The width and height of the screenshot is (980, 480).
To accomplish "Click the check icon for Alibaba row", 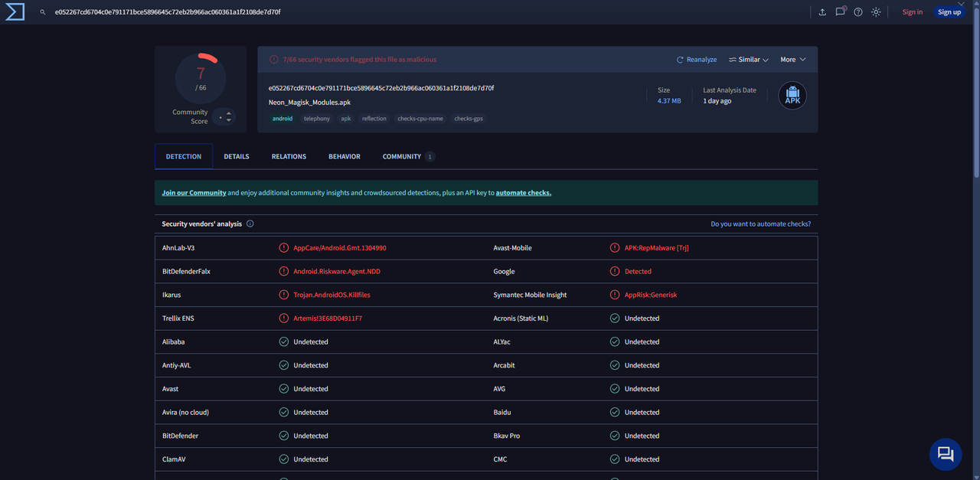I will point(284,342).
